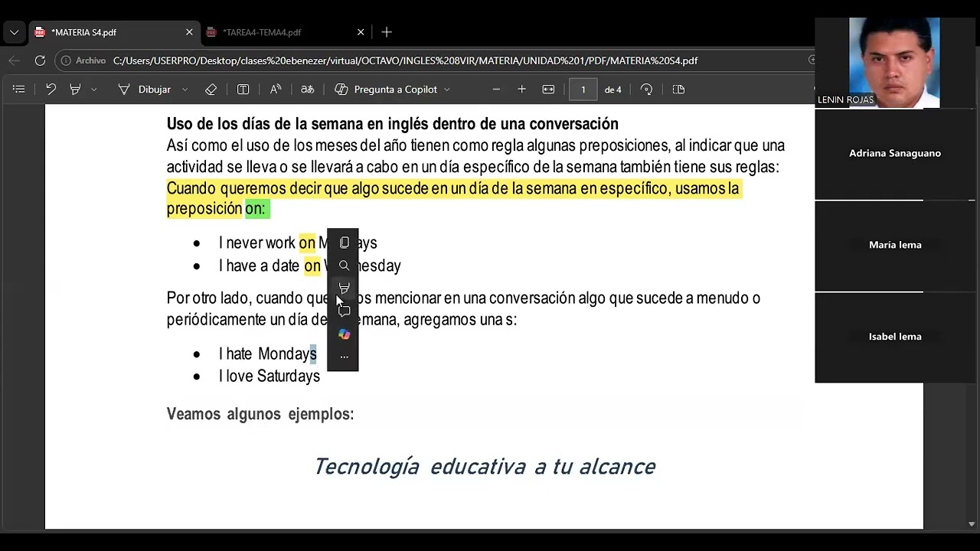980x551 pixels.
Task: Focus the address bar file path
Action: point(405,60)
